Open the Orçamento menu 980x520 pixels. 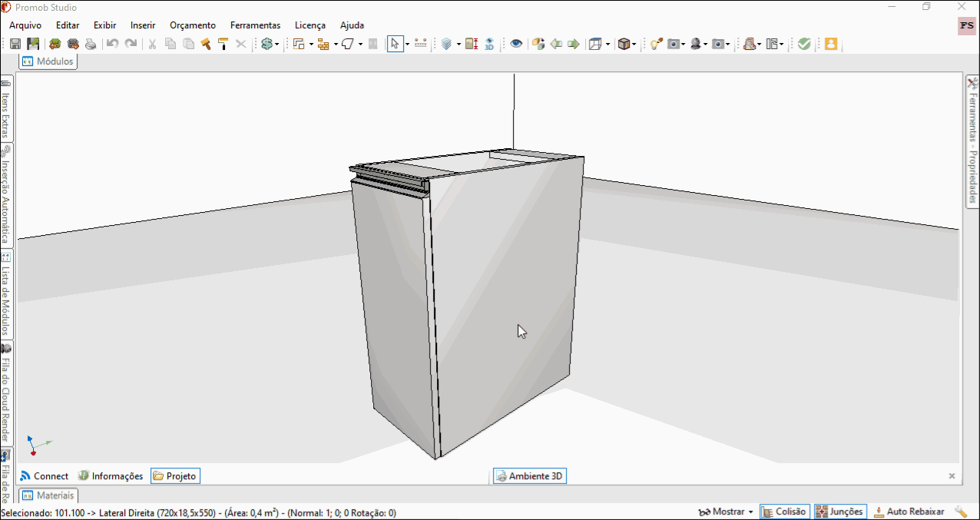point(193,25)
